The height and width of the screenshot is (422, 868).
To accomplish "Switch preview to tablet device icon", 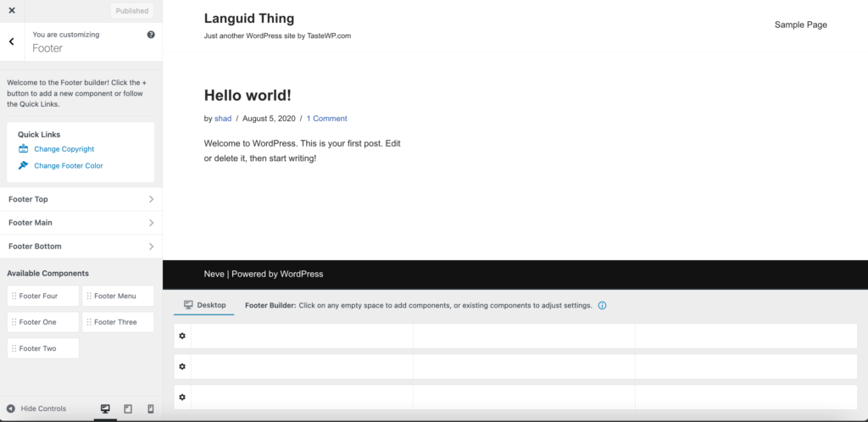I will coord(128,408).
